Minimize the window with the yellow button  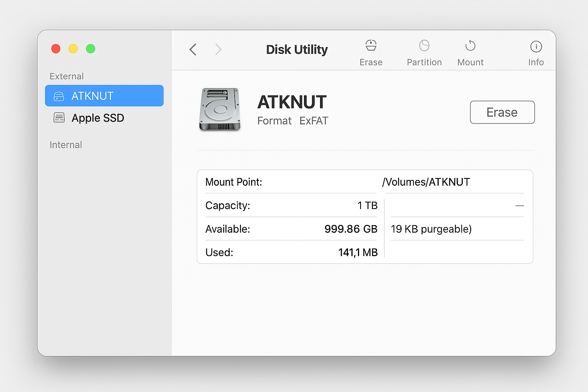click(73, 49)
